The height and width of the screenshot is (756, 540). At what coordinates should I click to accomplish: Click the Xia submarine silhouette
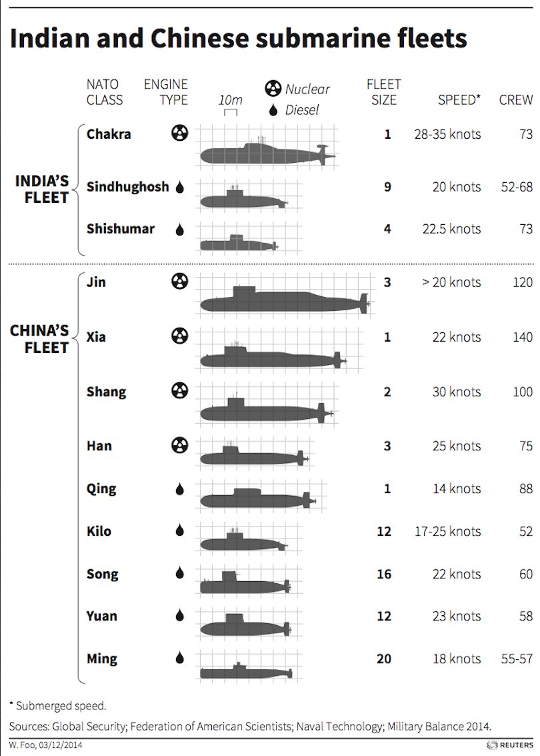click(273, 356)
